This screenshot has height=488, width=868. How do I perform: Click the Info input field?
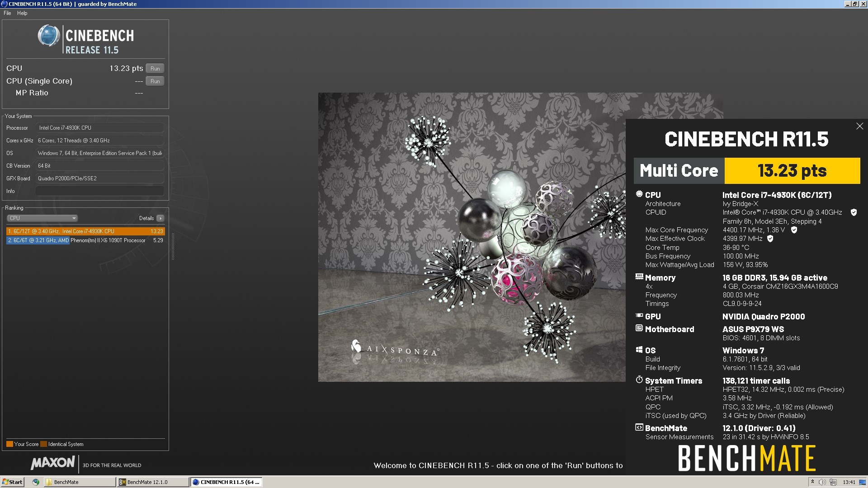click(x=99, y=191)
